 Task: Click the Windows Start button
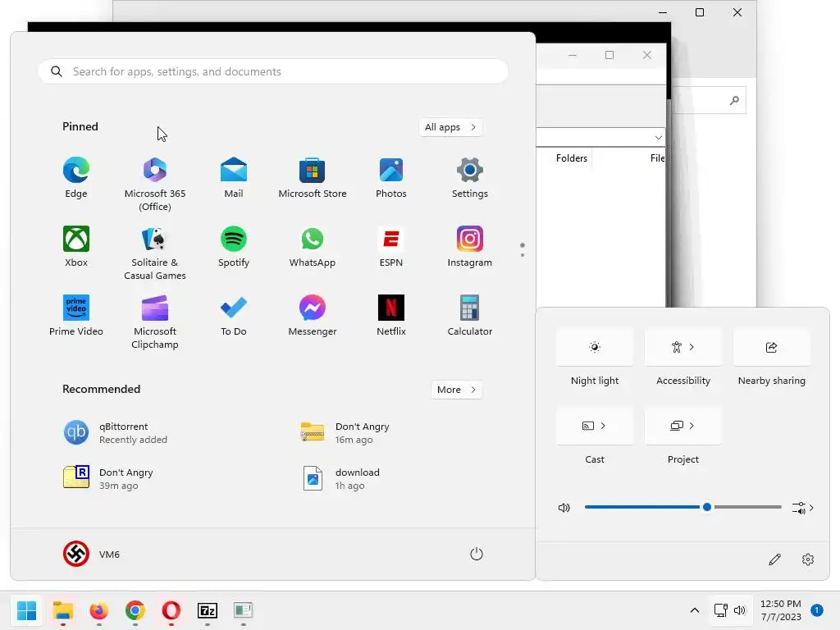[x=26, y=610]
